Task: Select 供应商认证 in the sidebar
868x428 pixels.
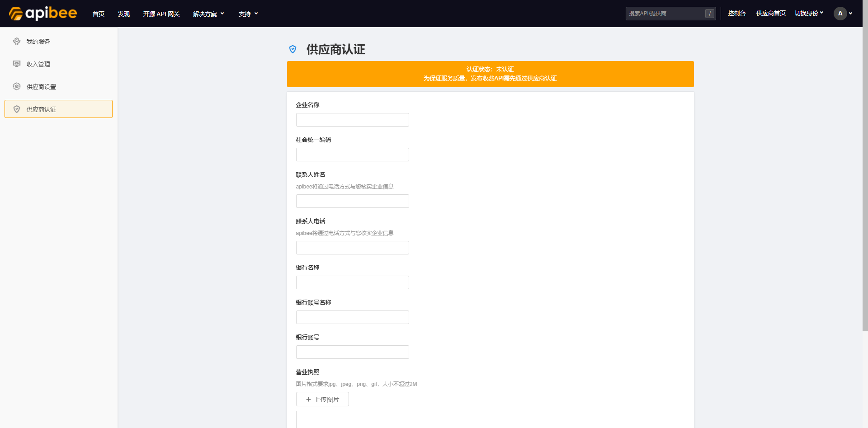Action: [x=59, y=109]
